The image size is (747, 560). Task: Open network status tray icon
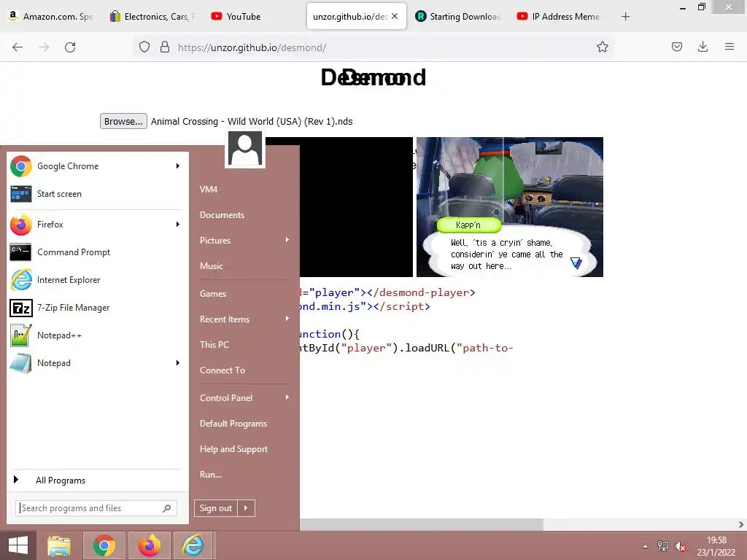[x=662, y=546]
